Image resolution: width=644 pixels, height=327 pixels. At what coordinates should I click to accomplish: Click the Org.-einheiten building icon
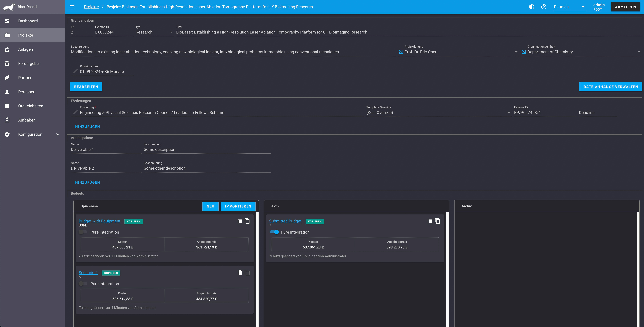(7, 106)
